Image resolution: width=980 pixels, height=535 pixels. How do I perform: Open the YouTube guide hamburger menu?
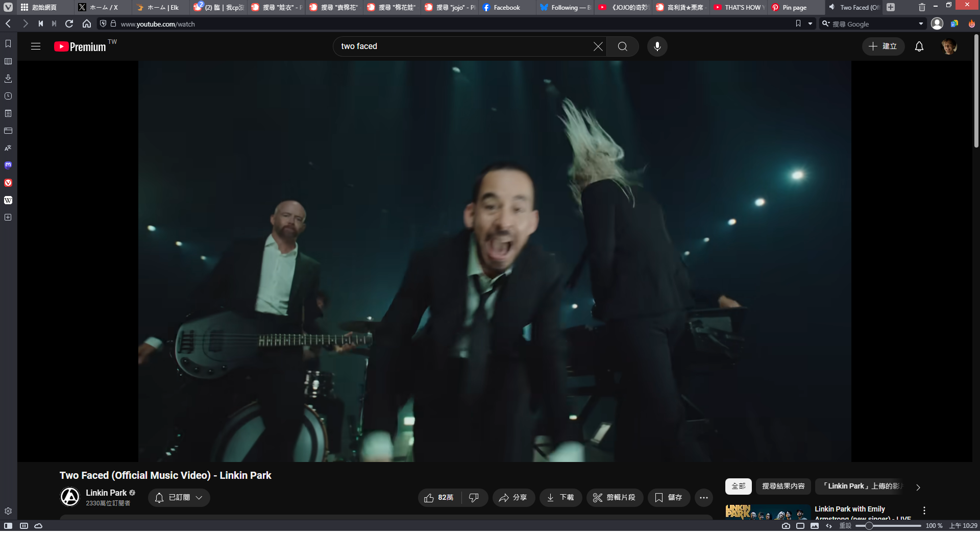point(36,46)
